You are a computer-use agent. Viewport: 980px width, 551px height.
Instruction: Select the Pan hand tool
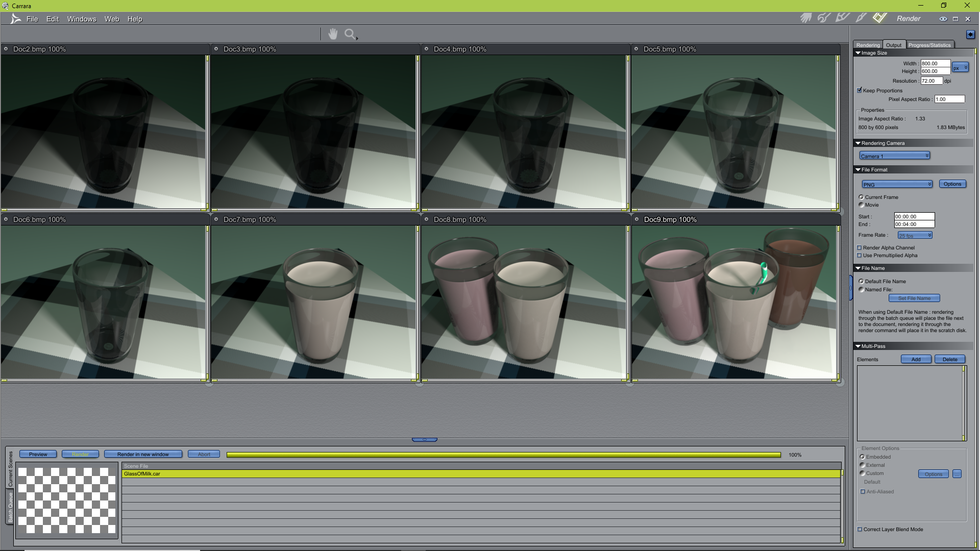(333, 34)
